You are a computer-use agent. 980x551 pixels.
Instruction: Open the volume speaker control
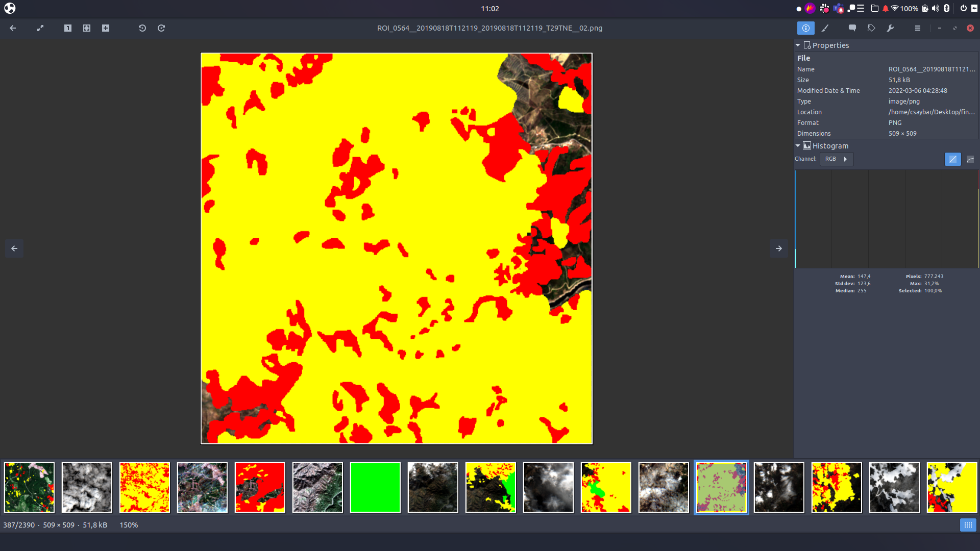(935, 8)
